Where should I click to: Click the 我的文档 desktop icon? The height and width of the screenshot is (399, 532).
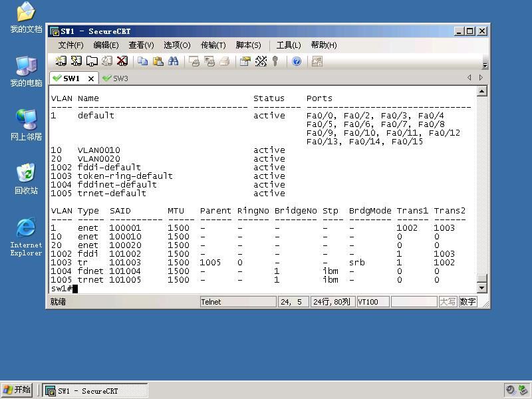point(26,17)
